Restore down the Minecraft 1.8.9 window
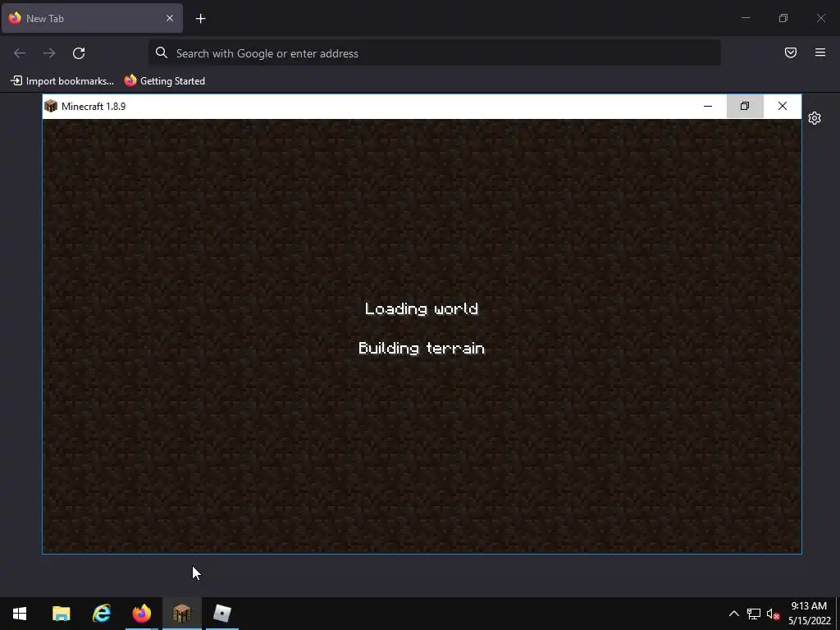The width and height of the screenshot is (840, 630). (x=745, y=106)
